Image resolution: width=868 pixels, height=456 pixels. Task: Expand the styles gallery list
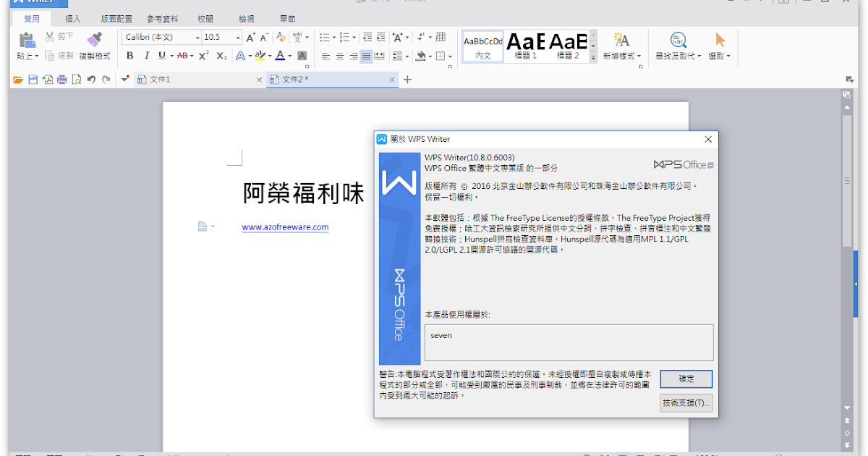(593, 56)
